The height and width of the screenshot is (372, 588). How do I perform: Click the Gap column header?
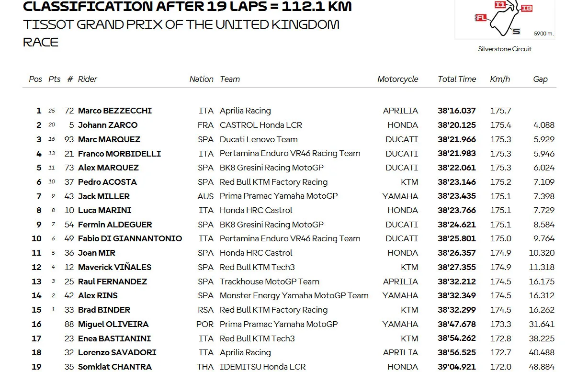[540, 79]
